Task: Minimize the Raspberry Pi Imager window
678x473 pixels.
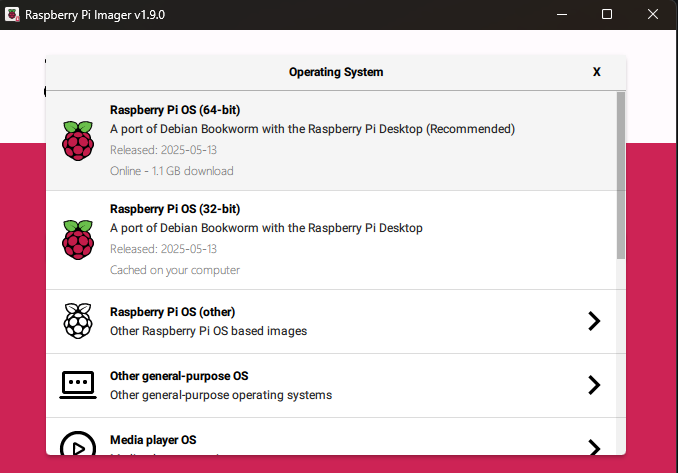Action: tap(562, 14)
